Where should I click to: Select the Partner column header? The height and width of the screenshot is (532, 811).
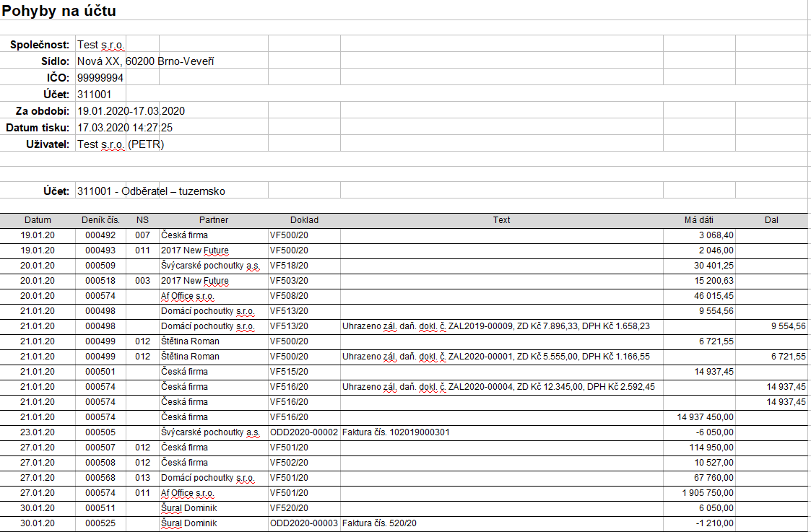pyautogui.click(x=214, y=220)
